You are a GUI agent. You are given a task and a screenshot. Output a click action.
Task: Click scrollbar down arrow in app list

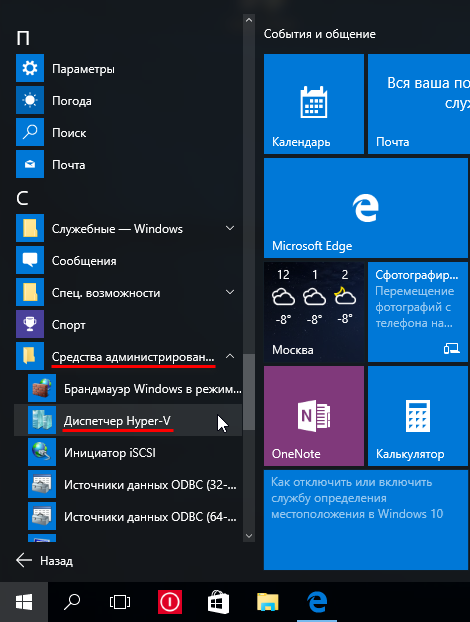[249, 536]
